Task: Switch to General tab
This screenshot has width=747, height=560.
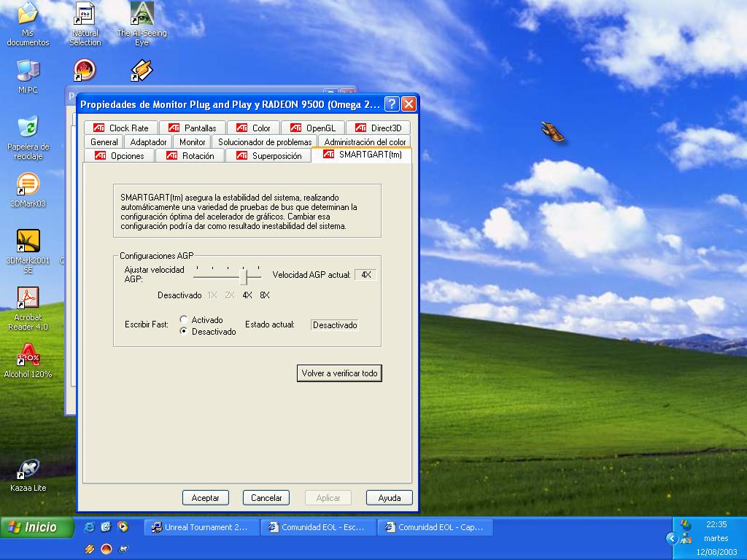Action: point(104,142)
